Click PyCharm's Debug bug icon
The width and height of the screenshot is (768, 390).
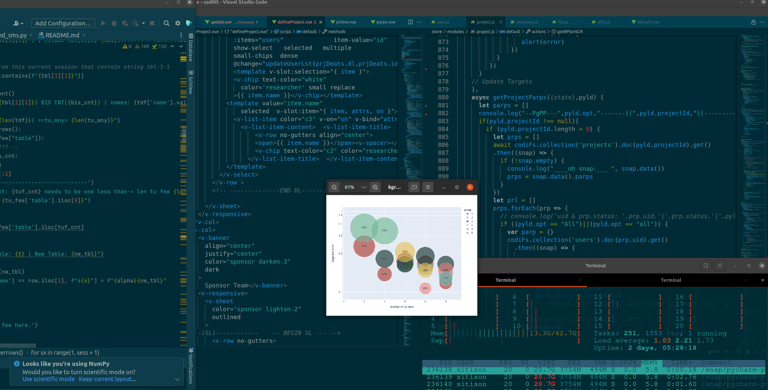pyautogui.click(x=114, y=23)
